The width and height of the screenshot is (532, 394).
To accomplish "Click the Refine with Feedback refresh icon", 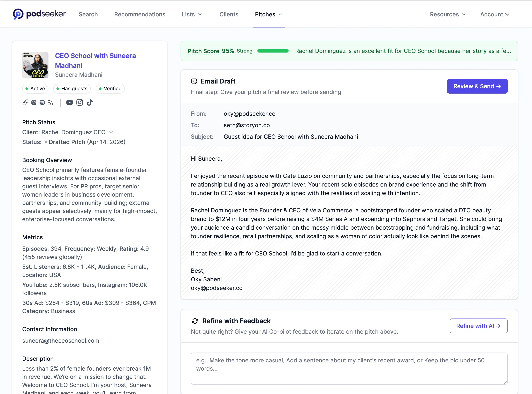I will tap(195, 321).
